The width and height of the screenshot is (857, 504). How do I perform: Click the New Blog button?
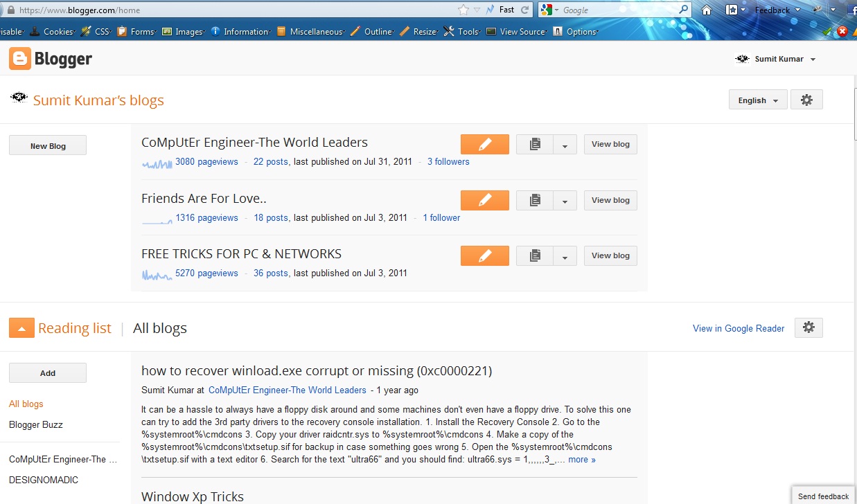[x=48, y=145]
